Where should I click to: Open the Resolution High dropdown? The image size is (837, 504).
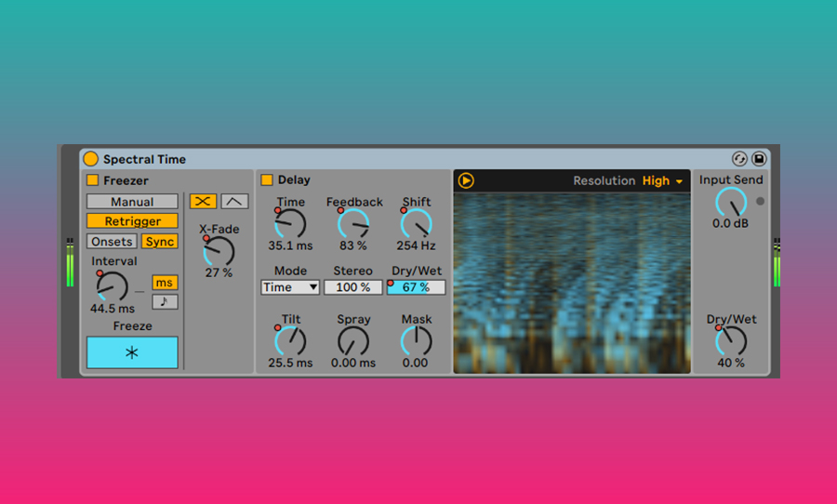[x=662, y=181]
